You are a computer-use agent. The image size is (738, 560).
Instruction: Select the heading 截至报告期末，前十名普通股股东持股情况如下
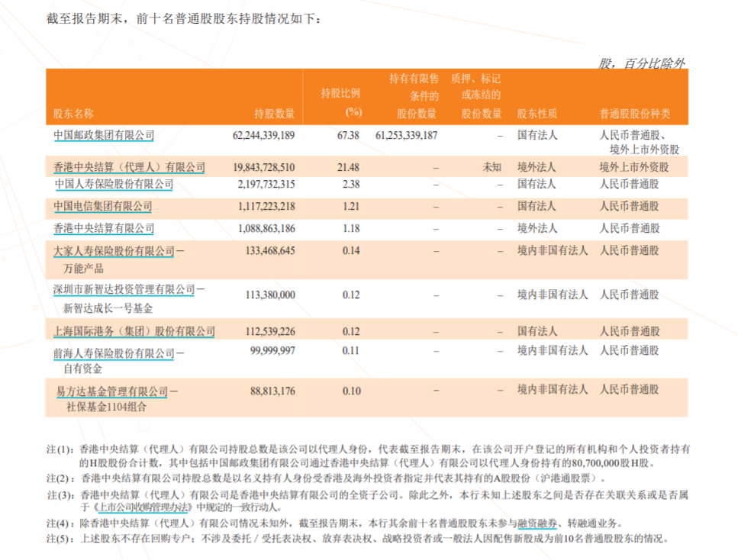(184, 19)
